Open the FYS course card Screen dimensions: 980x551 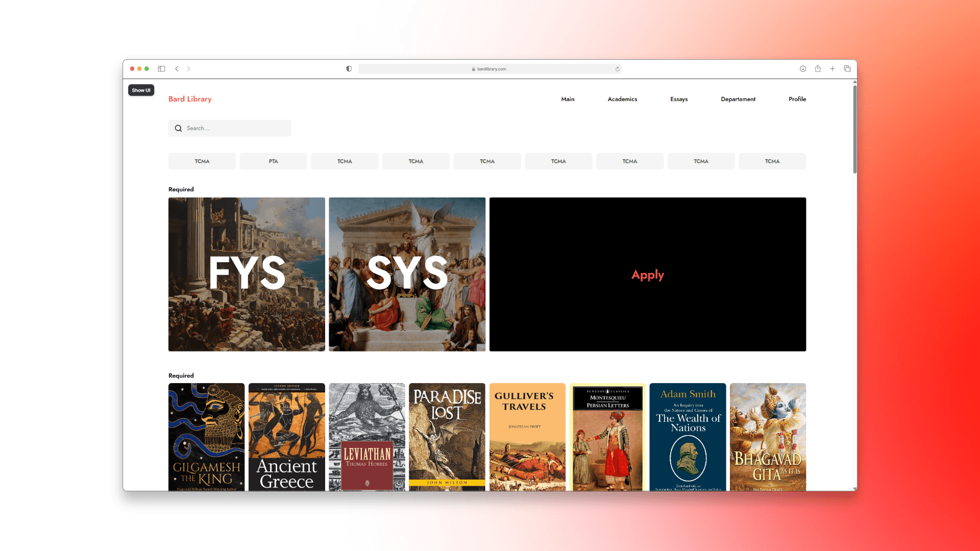[247, 274]
